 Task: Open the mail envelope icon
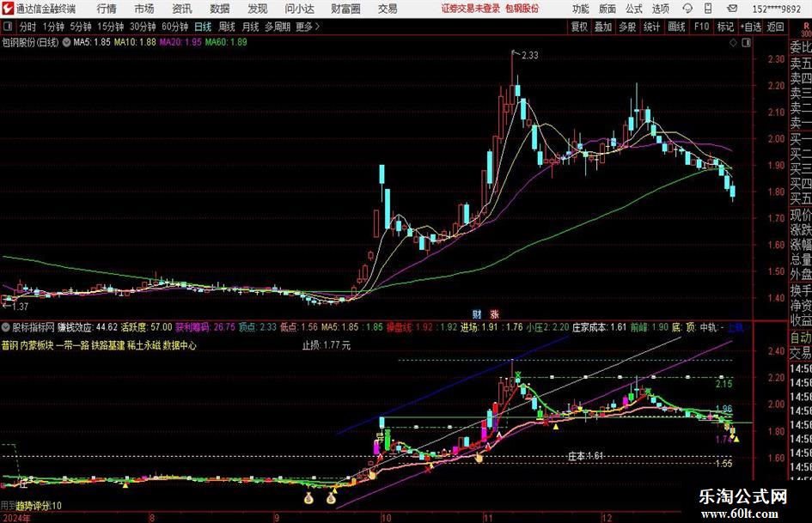click(x=732, y=9)
